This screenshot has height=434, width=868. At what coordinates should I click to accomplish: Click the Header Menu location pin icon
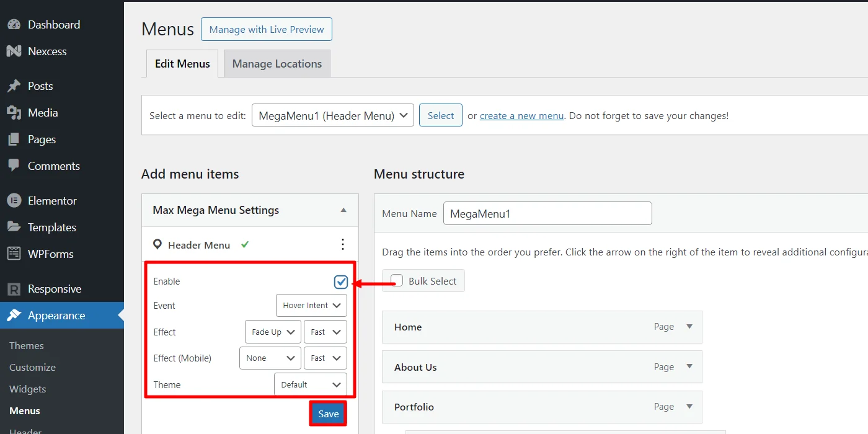(157, 245)
